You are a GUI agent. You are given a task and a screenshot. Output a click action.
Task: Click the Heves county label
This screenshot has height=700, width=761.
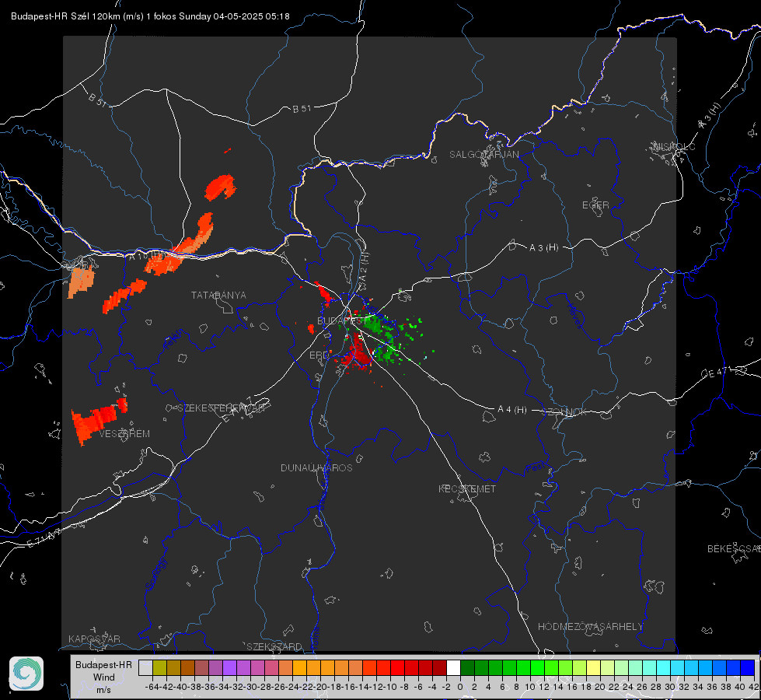coord(575,316)
